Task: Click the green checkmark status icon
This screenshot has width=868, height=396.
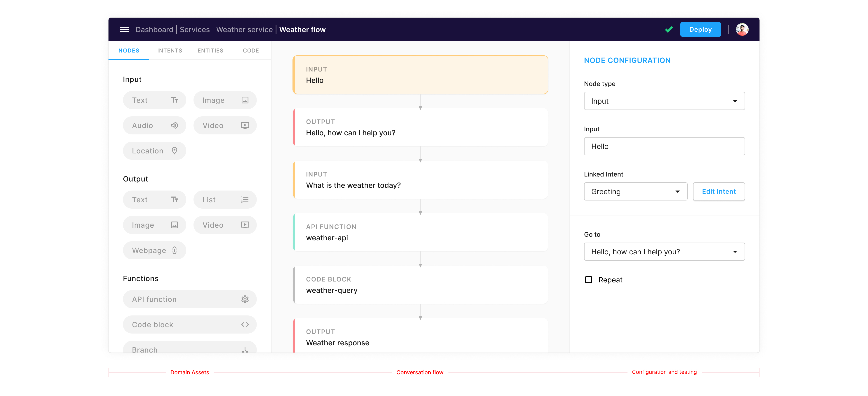Action: pyautogui.click(x=669, y=29)
